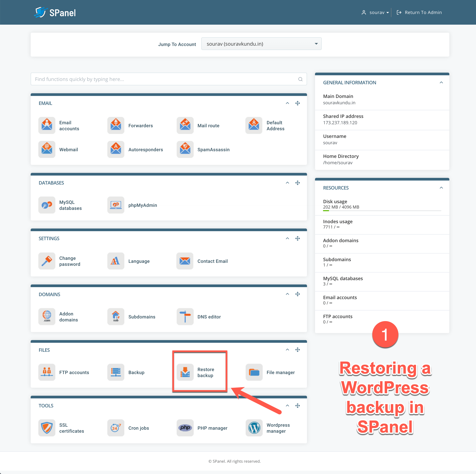Viewport: 476px width, 474px height.
Task: Collapse the EMAIL section
Action: [x=287, y=103]
